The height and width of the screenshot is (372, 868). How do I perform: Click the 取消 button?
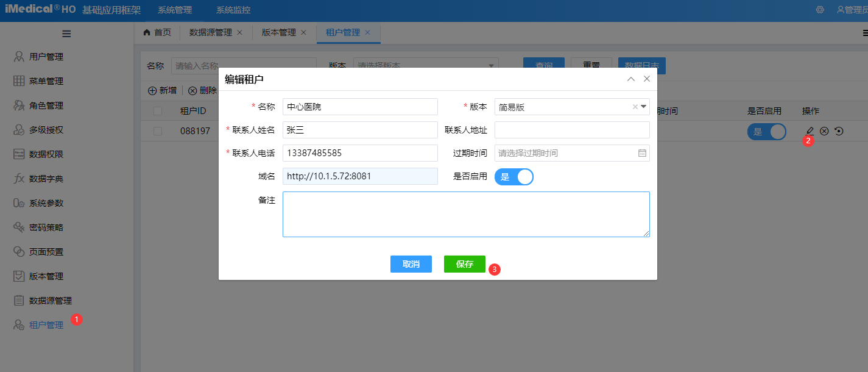(x=411, y=264)
